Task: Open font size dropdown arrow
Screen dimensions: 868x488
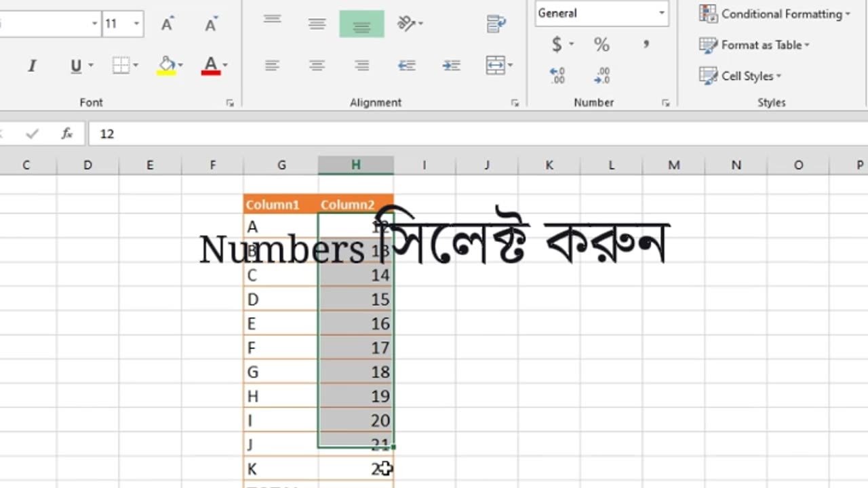Action: point(136,24)
